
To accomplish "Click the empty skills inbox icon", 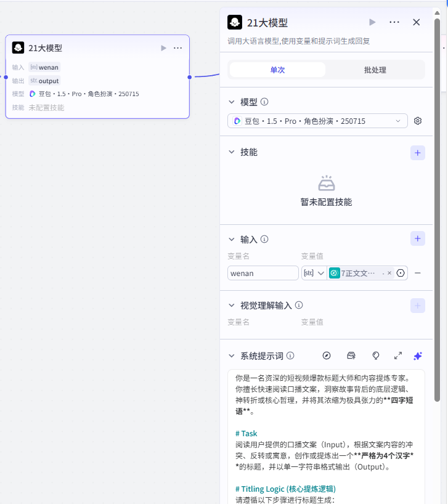I will click(x=326, y=183).
